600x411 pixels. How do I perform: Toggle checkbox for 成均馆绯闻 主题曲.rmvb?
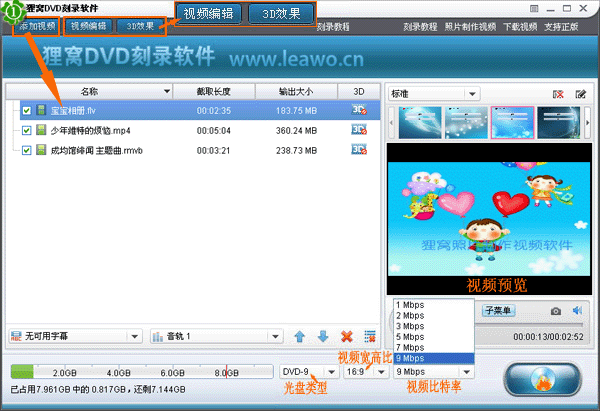(26, 150)
